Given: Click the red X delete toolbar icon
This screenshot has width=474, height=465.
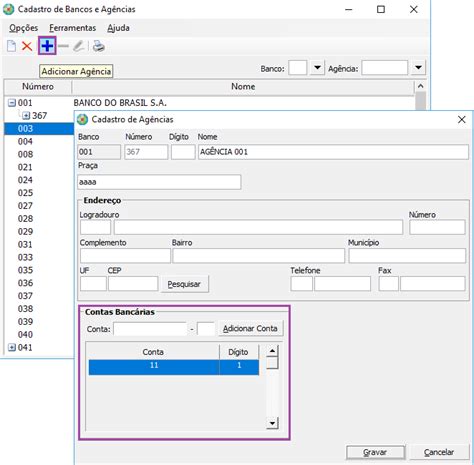Looking at the screenshot, I should (27, 46).
